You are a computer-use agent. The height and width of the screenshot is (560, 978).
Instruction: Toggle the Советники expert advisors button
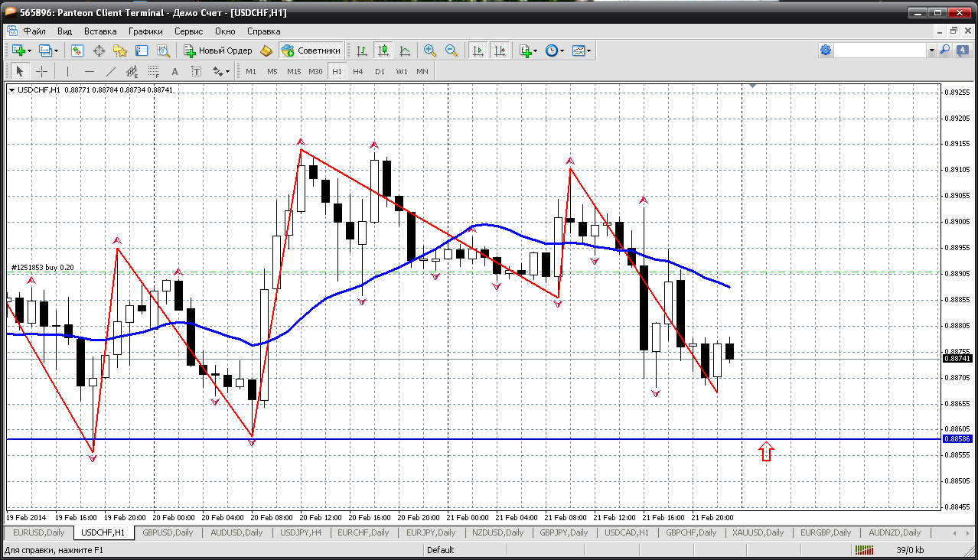(311, 50)
